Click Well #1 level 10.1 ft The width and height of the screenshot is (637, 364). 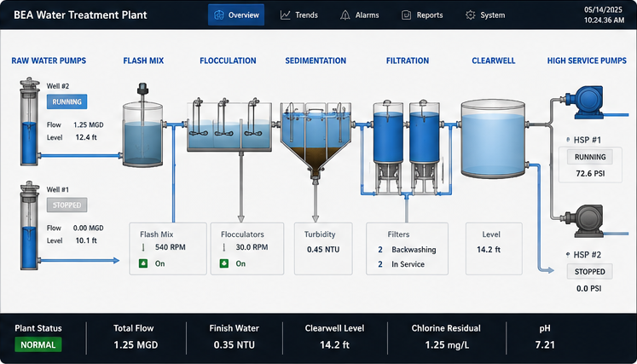point(86,240)
